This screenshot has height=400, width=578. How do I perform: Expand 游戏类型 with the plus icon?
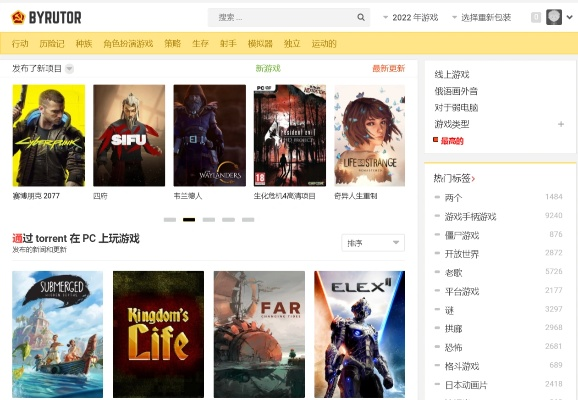click(561, 124)
